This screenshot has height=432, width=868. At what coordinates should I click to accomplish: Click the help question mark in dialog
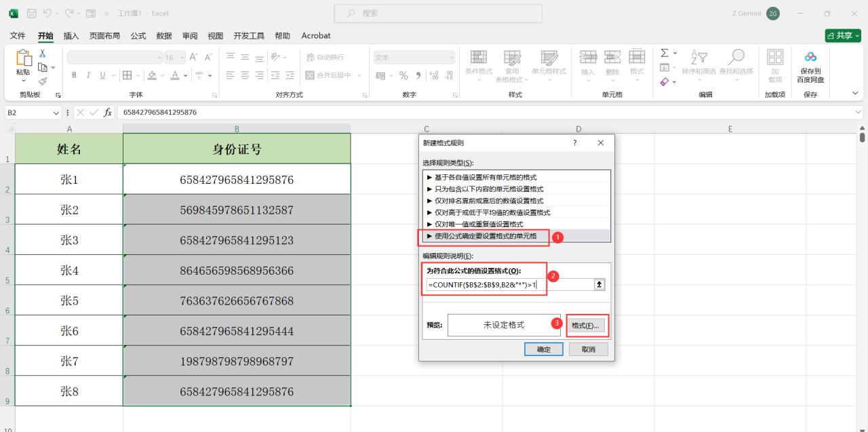575,143
